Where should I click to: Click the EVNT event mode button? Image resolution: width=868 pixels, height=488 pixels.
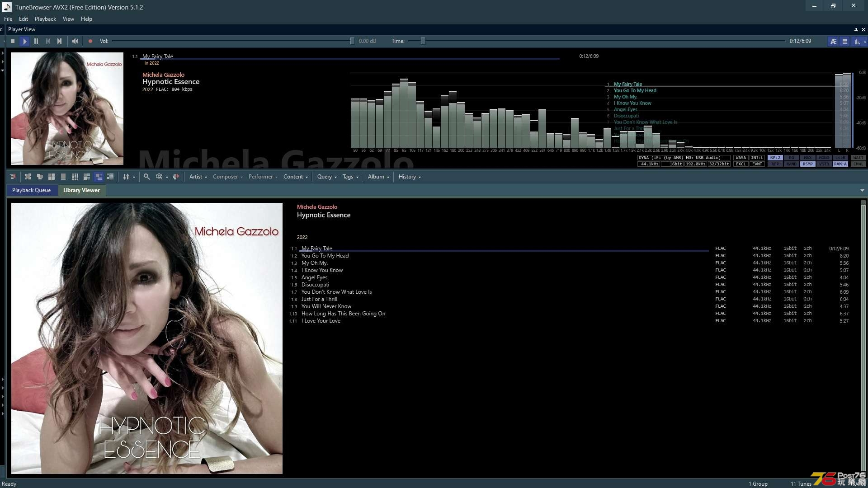click(x=757, y=164)
